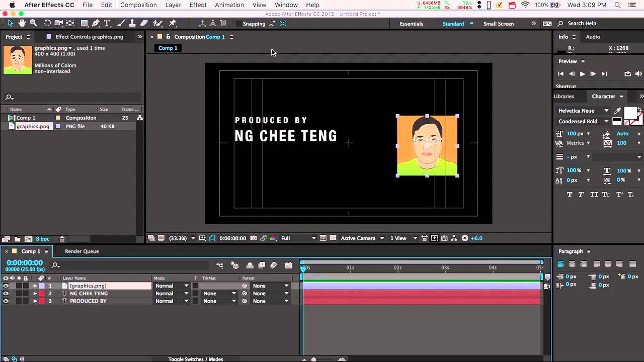Click the Draft 3D icon in timeline
Image resolution: width=644 pixels, height=362 pixels.
point(234,265)
